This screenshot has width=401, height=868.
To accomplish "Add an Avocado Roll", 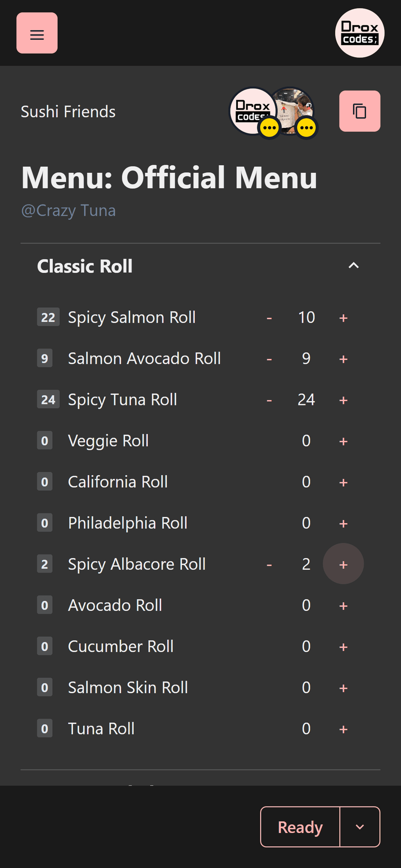I will (343, 605).
